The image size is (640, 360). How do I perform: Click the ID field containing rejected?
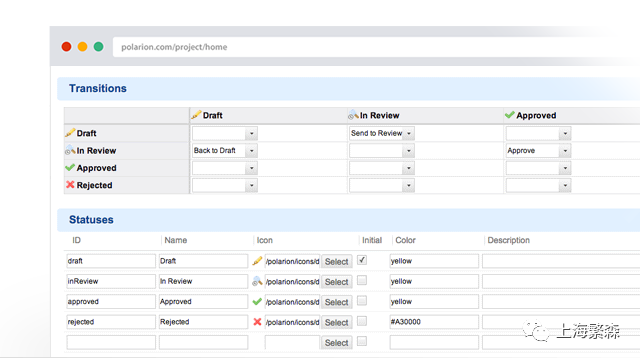(111, 322)
